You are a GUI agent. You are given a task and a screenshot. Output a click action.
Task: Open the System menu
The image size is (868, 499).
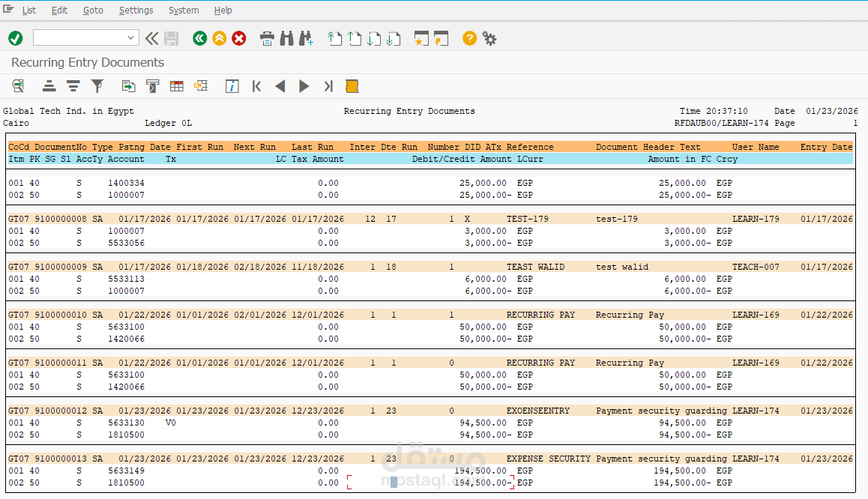[184, 10]
